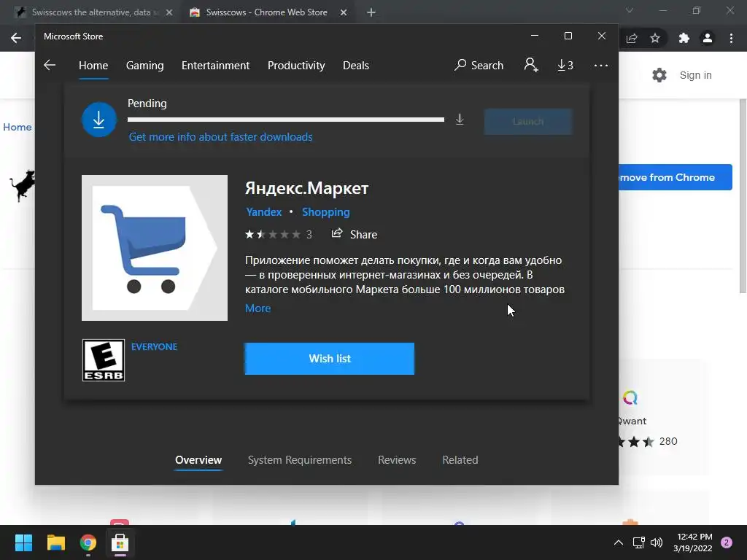Image resolution: width=747 pixels, height=560 pixels.
Task: Close the Chrome Web Store tab
Action: point(344,12)
